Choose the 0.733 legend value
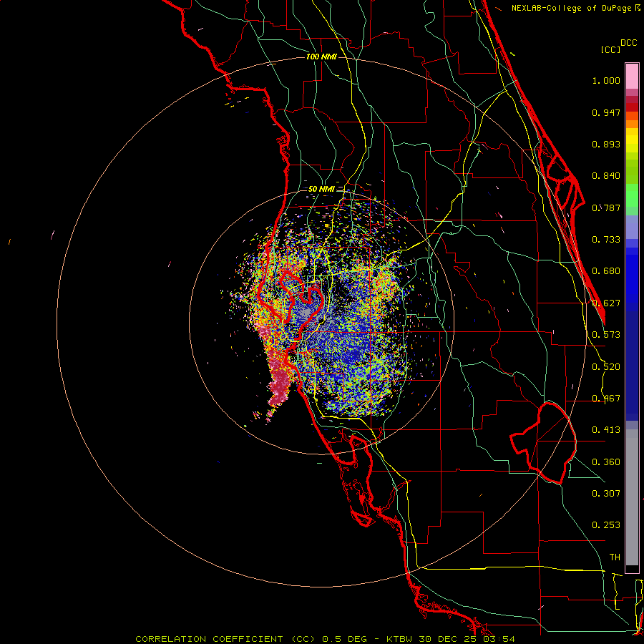 tap(606, 240)
